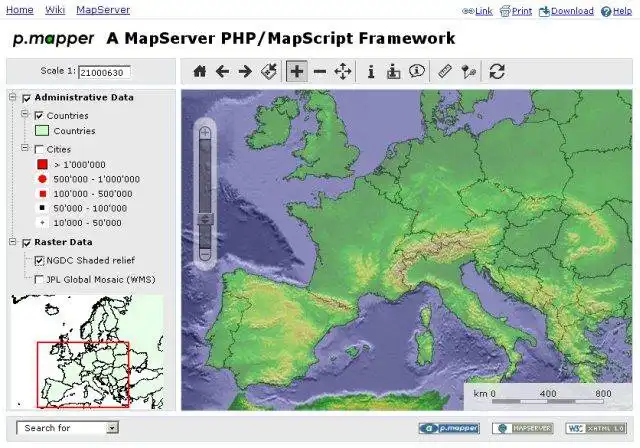
Task: Click the Raster Data group label
Action: [x=63, y=242]
